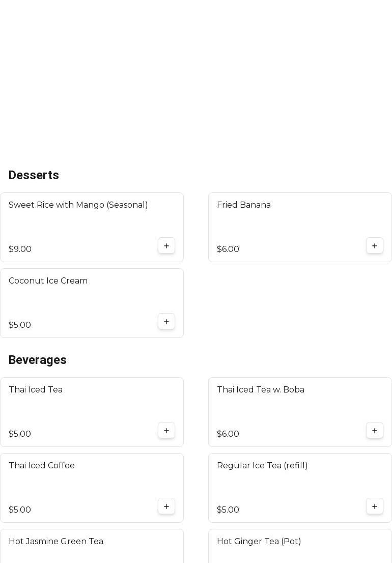Open the Hot Jasmine Green Tea item
This screenshot has width=392, height=563.
(x=56, y=542)
